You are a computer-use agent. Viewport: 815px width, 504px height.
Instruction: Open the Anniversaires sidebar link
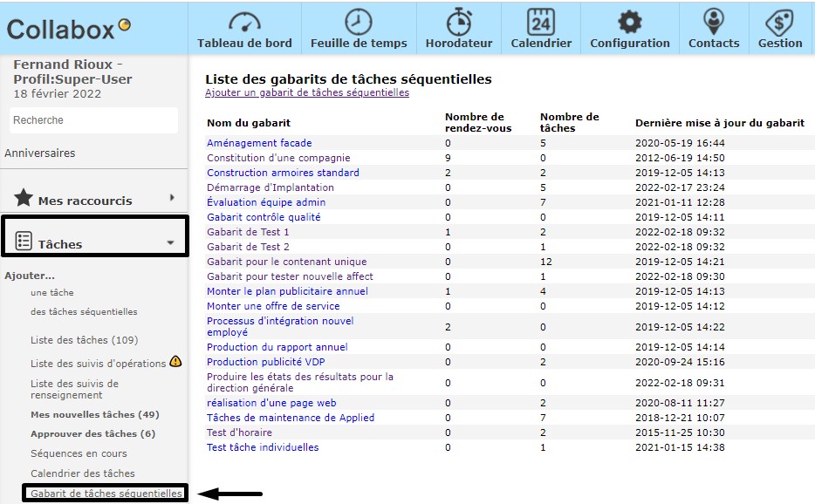(40, 153)
